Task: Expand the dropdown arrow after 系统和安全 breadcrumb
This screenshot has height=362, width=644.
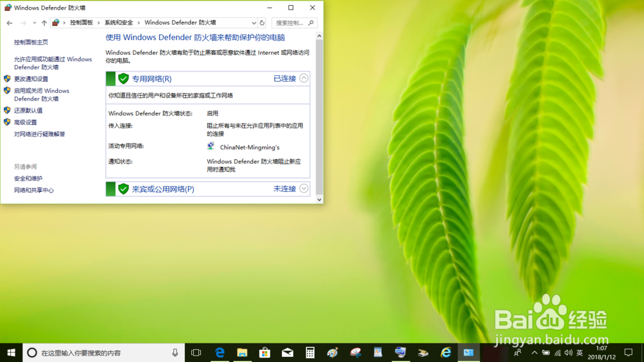Action: pyautogui.click(x=138, y=23)
